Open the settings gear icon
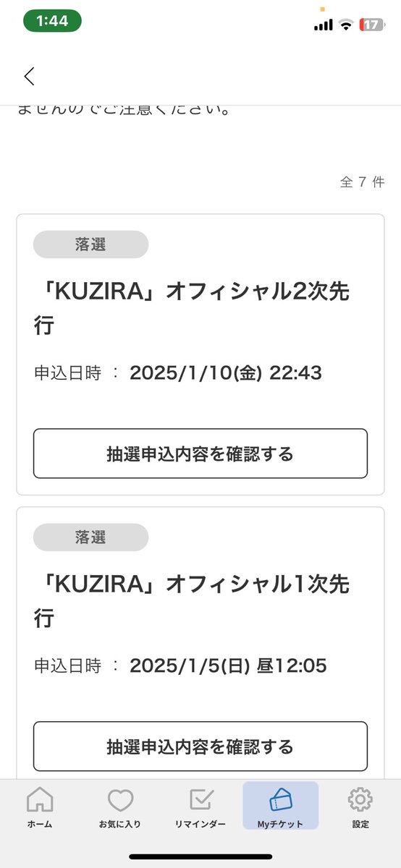Screen dimensions: 401x868 [x=360, y=799]
